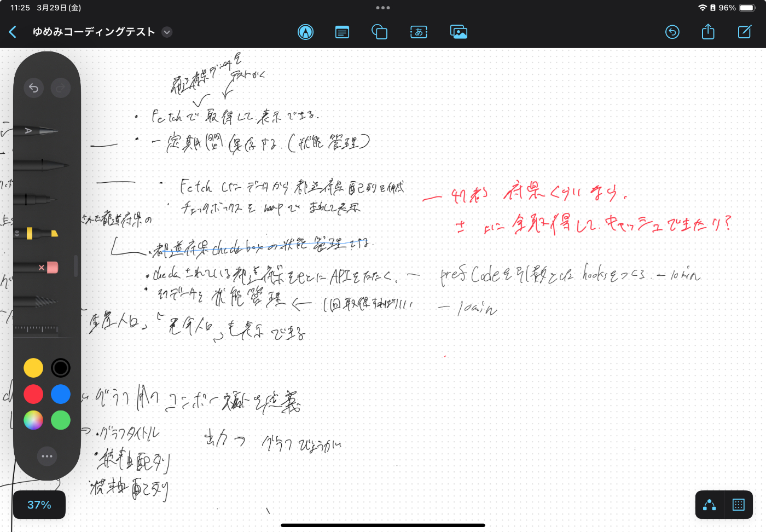Screen dimensions: 766x532
Task: Select the crayon tool in palette
Action: [36, 302]
